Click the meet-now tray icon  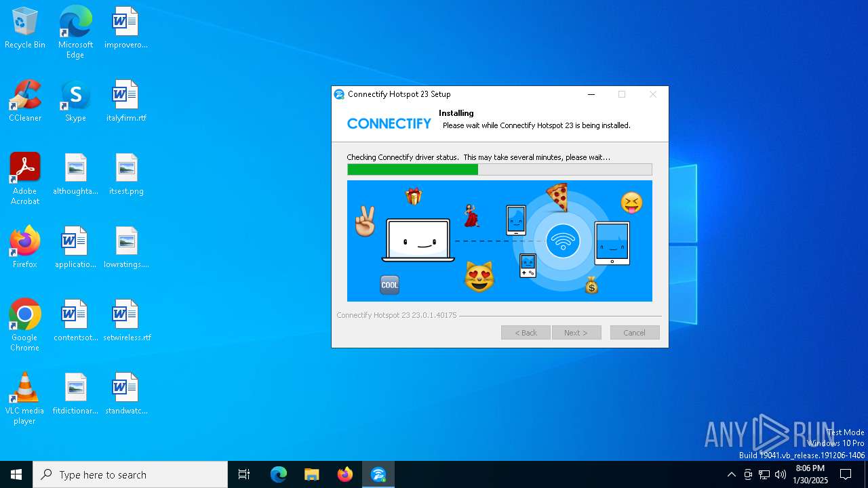point(748,474)
